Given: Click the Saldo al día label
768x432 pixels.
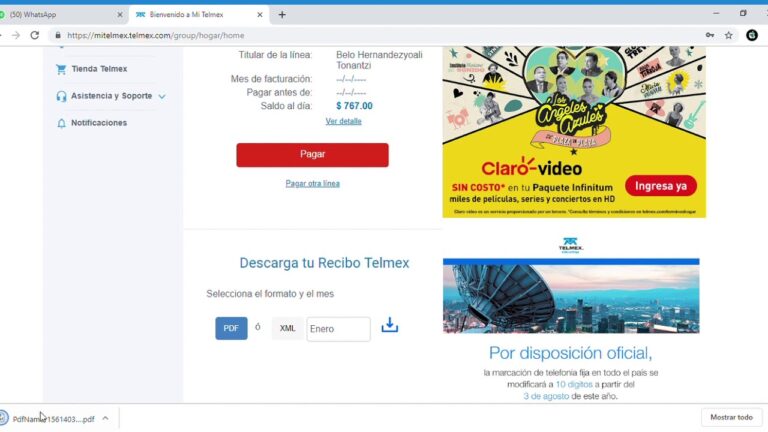Looking at the screenshot, I should pyautogui.click(x=286, y=106).
